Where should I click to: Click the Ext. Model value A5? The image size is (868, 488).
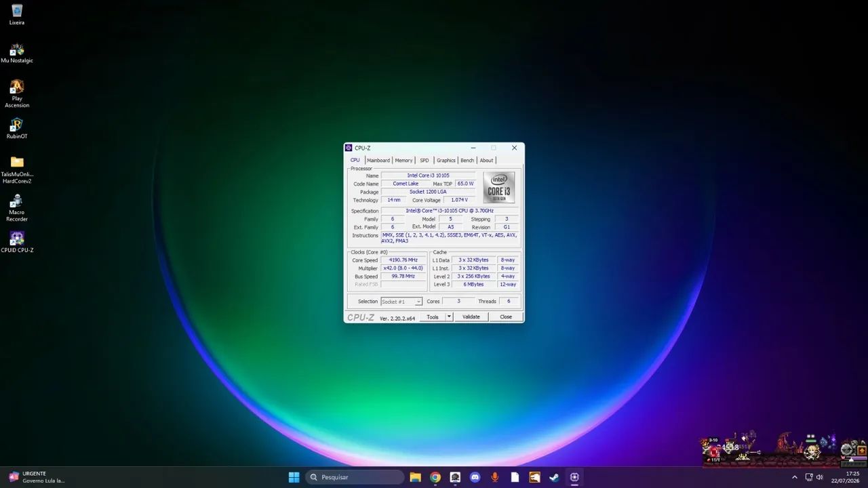coord(451,227)
